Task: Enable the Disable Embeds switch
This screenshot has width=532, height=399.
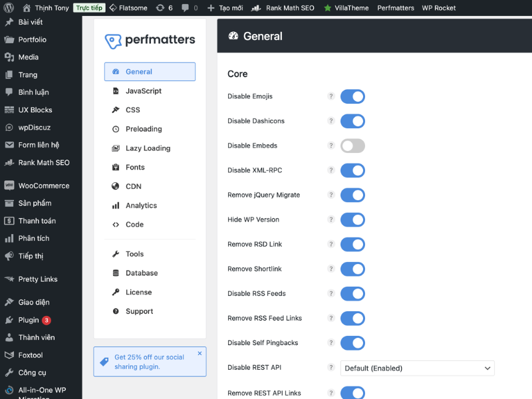Action: (352, 146)
